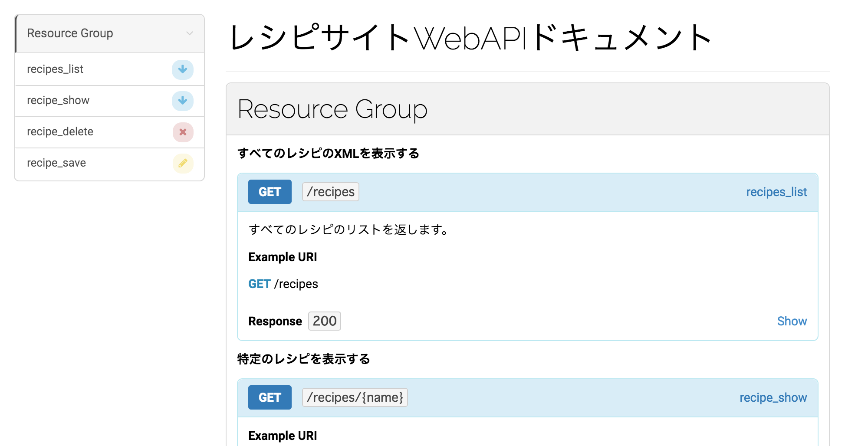Click the pencil edit icon beside recipe_save

coord(182,163)
